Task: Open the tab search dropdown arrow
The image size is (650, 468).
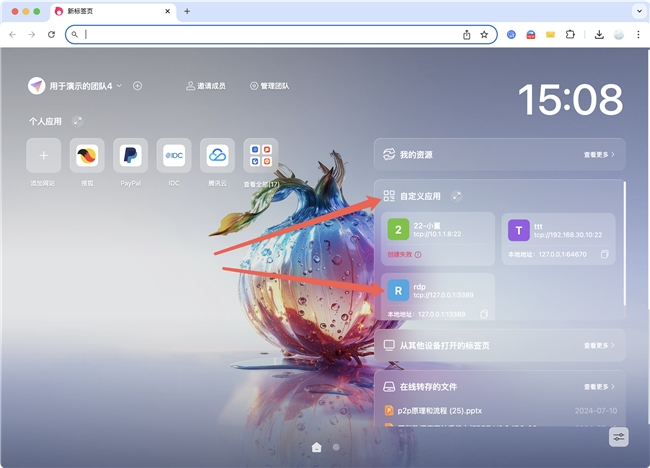Action: (638, 11)
